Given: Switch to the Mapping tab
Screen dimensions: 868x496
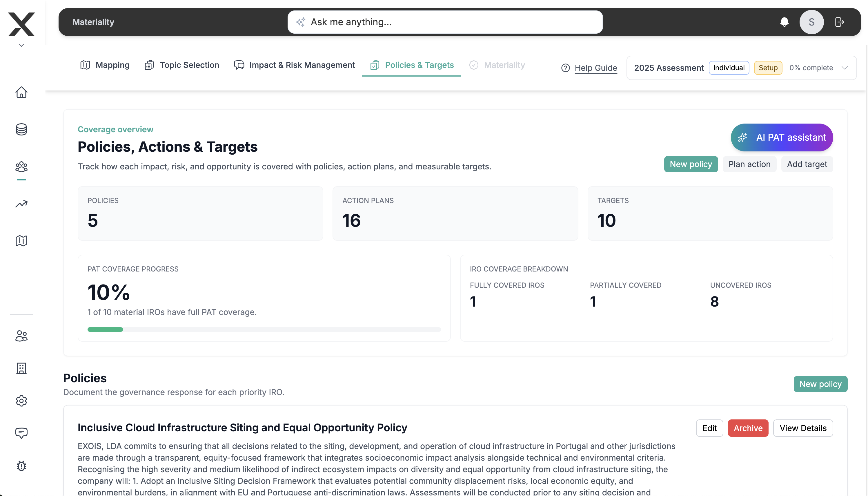Looking at the screenshot, I should pos(105,65).
